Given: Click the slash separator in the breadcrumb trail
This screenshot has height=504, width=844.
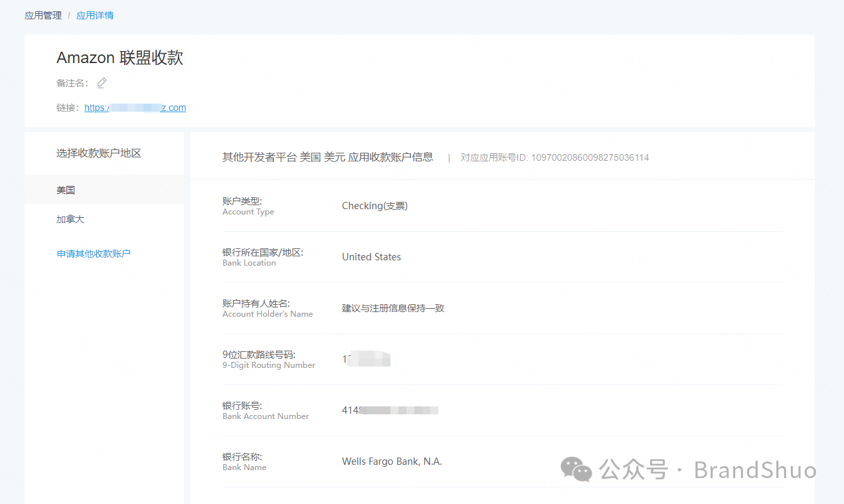Looking at the screenshot, I should point(68,15).
